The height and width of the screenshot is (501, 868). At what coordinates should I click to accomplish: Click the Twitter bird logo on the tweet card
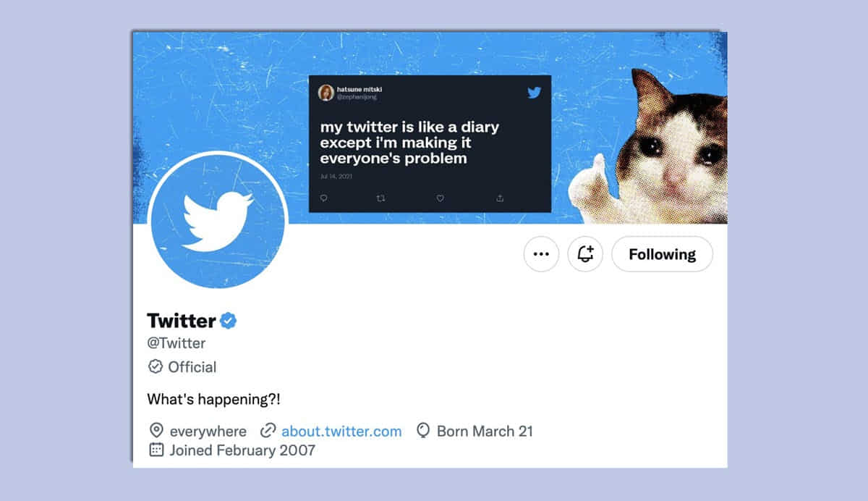tap(535, 93)
